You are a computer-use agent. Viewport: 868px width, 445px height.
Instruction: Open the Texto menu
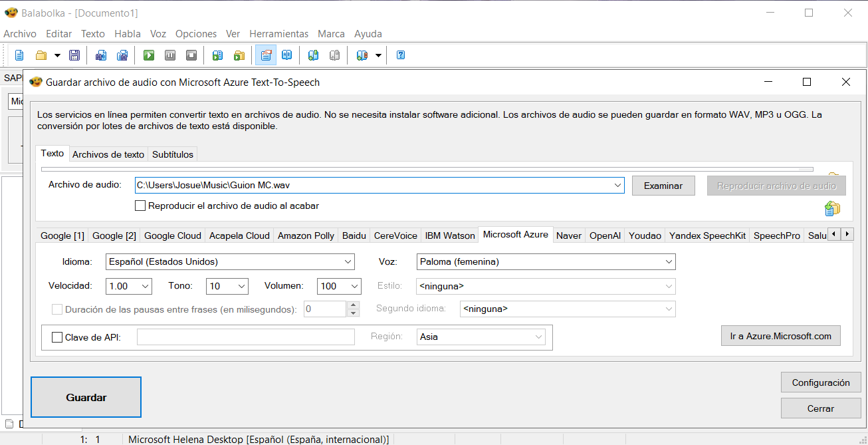(x=93, y=34)
